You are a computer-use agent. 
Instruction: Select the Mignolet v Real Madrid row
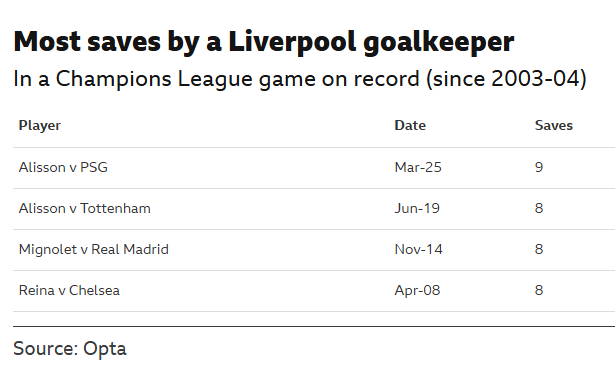314,250
